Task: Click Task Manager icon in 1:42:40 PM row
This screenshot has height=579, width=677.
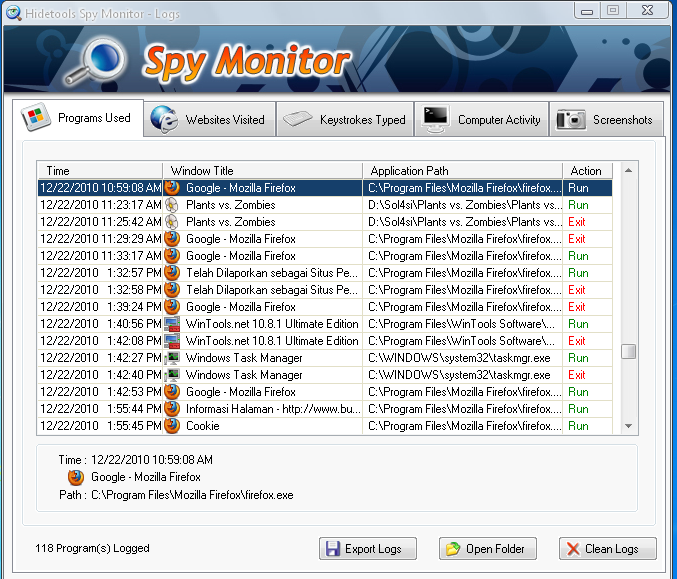Action: point(172,375)
